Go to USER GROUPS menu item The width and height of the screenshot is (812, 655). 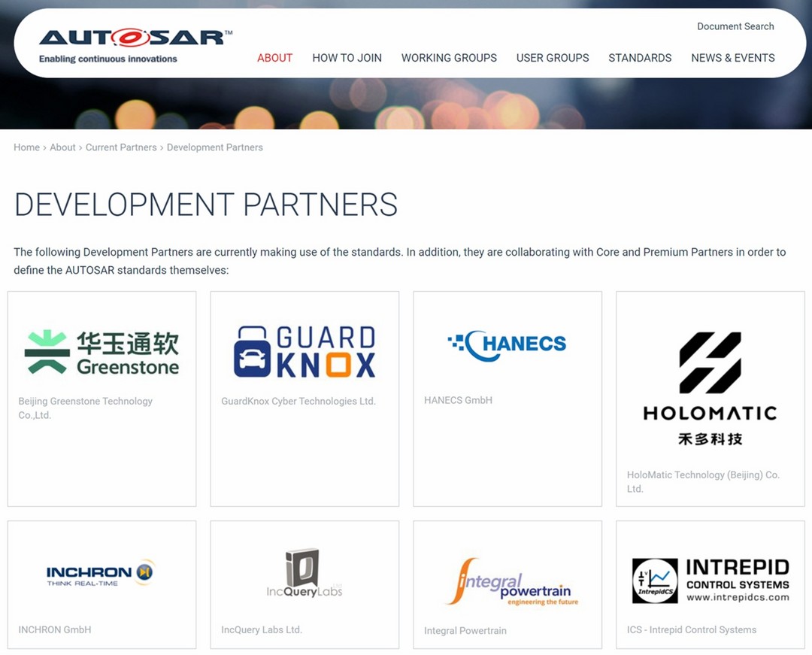point(553,58)
